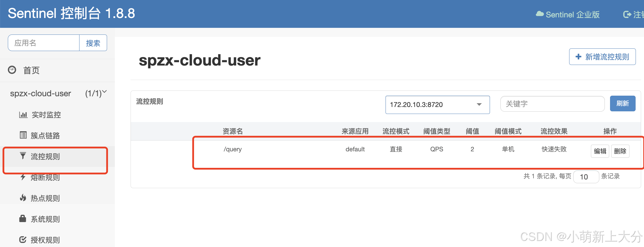Image resolution: width=644 pixels, height=247 pixels.
Task: Click the logout icon in the header
Action: coord(627,14)
